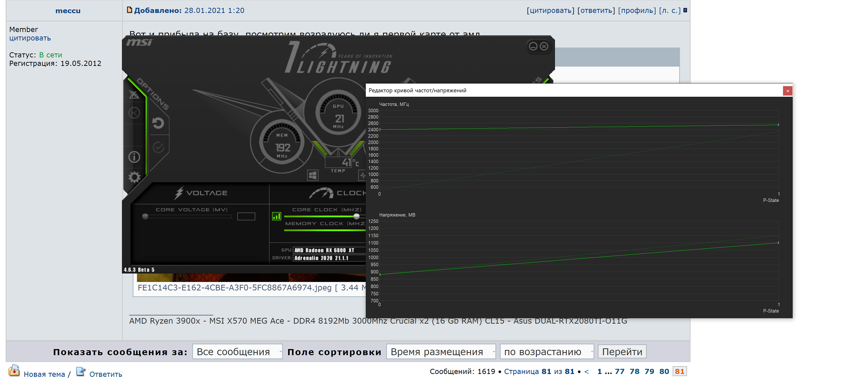Click the information icon in sidebar
The height and width of the screenshot is (382, 868).
tap(134, 157)
